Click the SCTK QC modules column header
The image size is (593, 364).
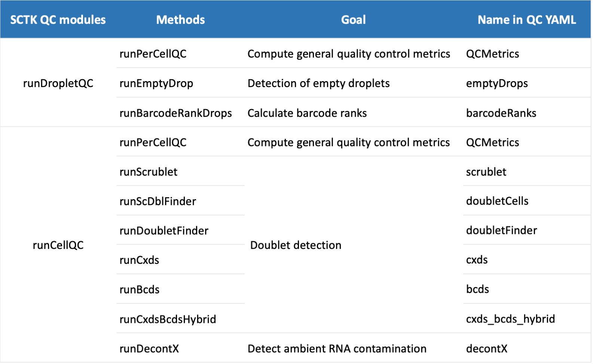pos(58,19)
